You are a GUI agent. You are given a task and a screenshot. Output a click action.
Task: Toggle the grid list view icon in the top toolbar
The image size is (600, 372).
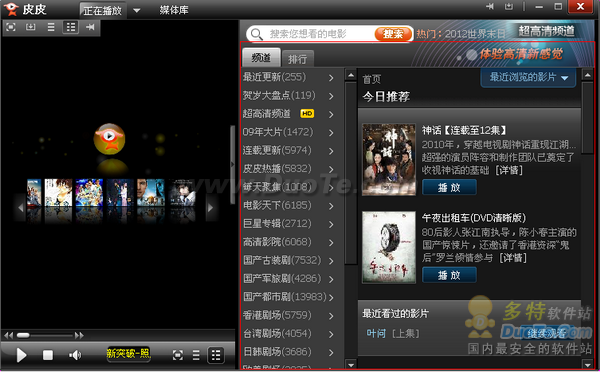pyautogui.click(x=71, y=27)
